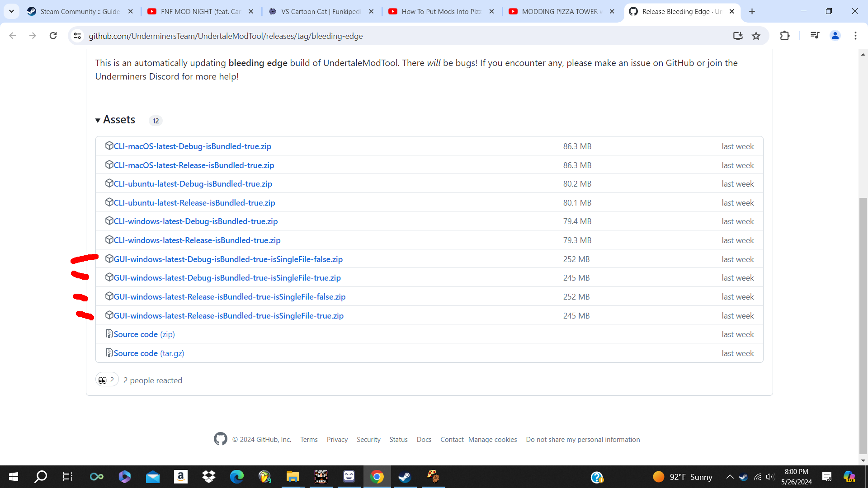Open Steam from the taskbar
The height and width of the screenshot is (488, 868).
point(405,477)
